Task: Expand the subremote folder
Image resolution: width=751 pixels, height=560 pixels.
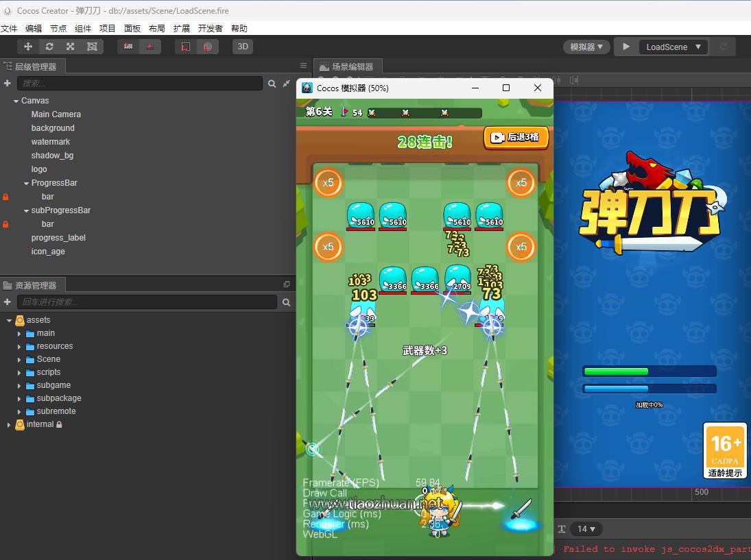Action: (x=19, y=411)
